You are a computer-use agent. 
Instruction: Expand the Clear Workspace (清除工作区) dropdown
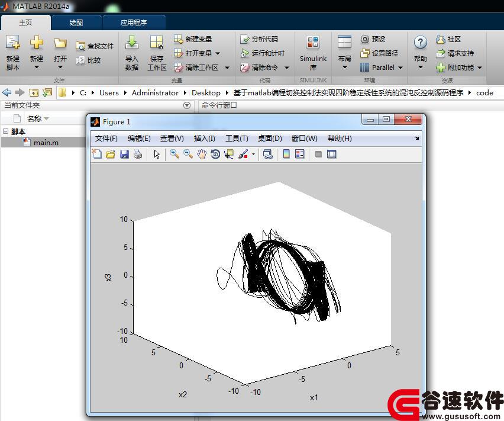pyautogui.click(x=227, y=68)
